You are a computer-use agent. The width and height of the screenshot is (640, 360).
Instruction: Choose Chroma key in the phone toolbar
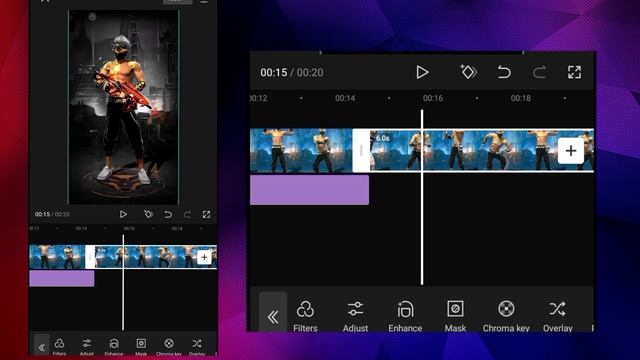tap(169, 347)
